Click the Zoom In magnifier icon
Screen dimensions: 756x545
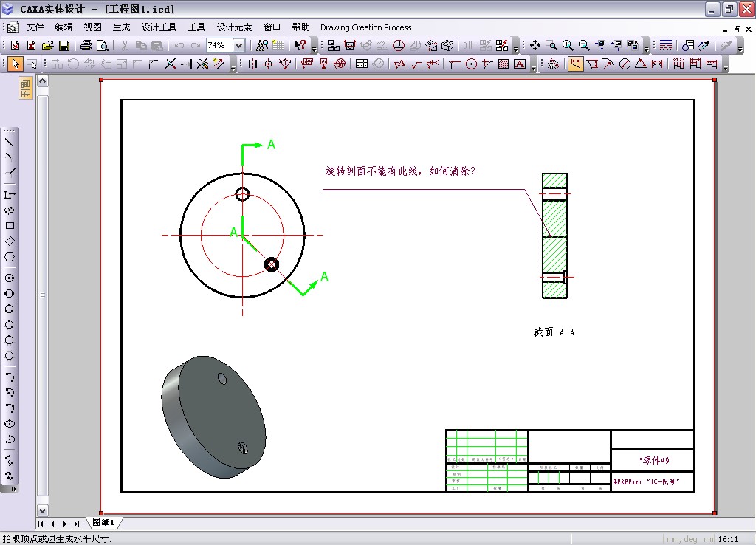pyautogui.click(x=568, y=45)
